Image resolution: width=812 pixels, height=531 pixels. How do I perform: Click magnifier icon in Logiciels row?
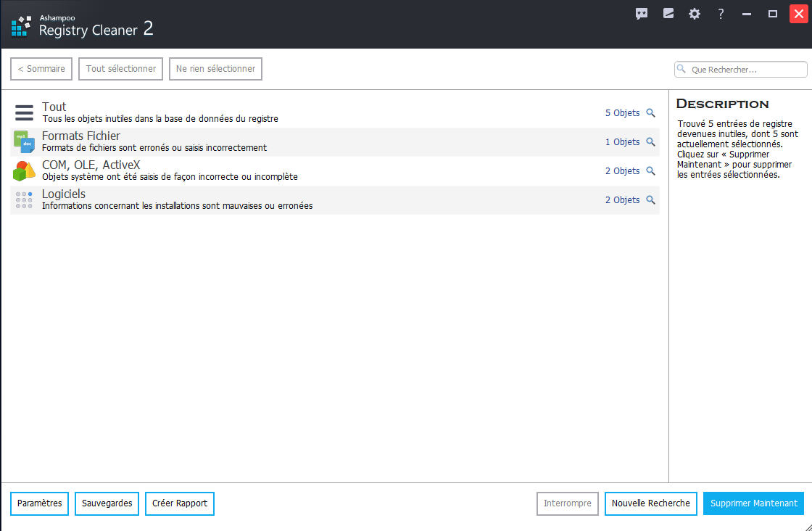click(650, 200)
